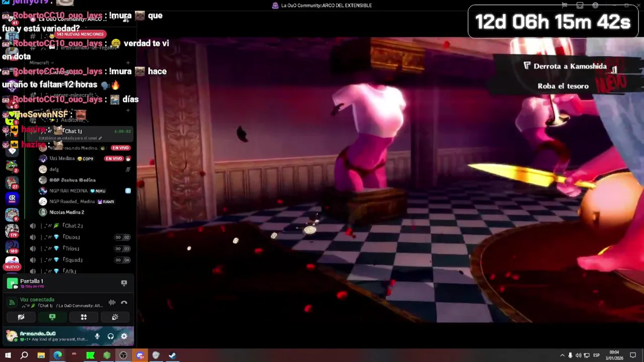Click the countdown timer overlay
The image size is (644, 362).
coord(553,22)
